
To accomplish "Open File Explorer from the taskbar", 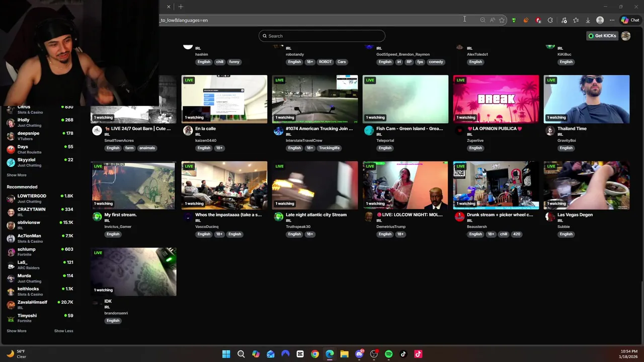I will pyautogui.click(x=344, y=354).
